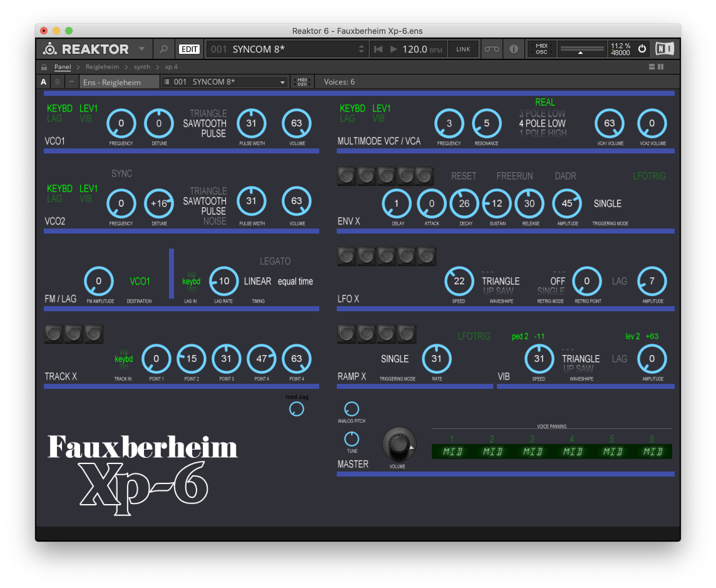Open the Reaktor main menu arrow
This screenshot has height=588, width=716.
(x=141, y=49)
